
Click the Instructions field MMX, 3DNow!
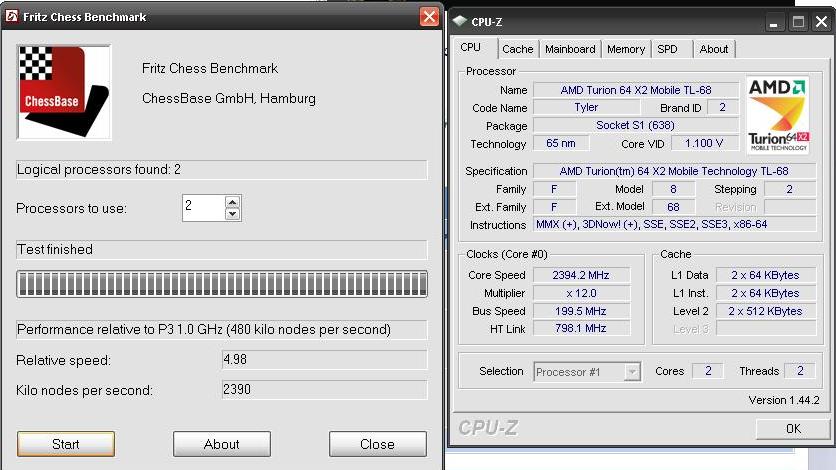tap(674, 224)
